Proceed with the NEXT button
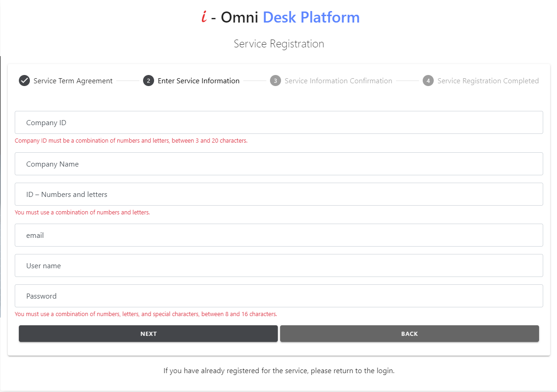The width and height of the screenshot is (557, 392). coord(148,334)
